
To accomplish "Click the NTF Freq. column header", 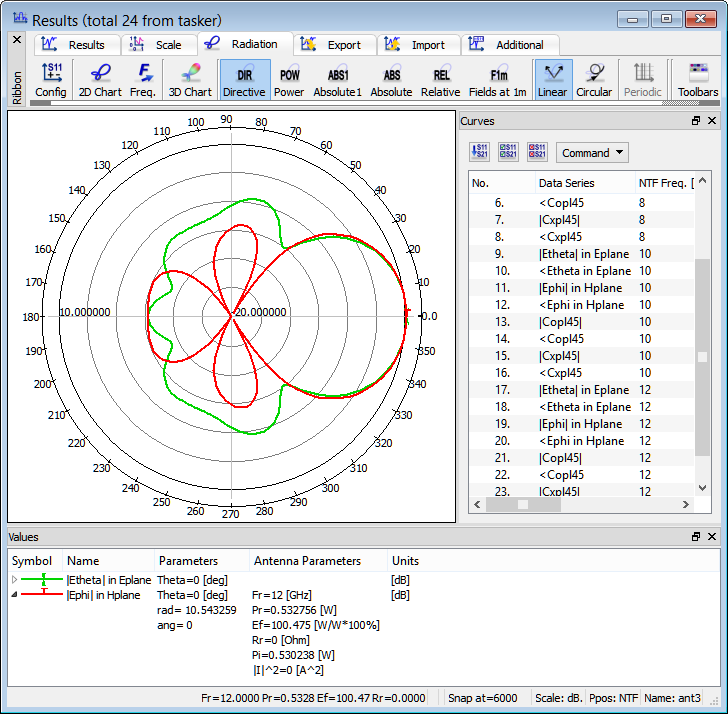I will 662,183.
